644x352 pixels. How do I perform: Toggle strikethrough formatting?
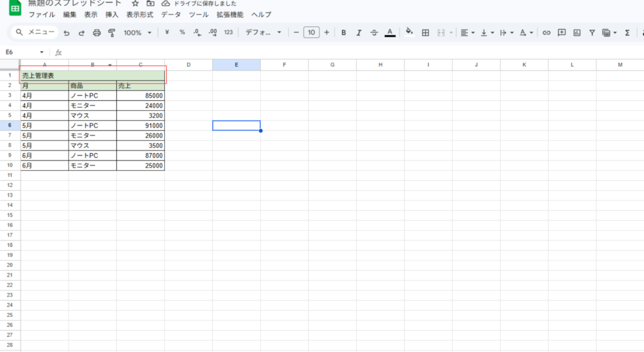coord(374,33)
